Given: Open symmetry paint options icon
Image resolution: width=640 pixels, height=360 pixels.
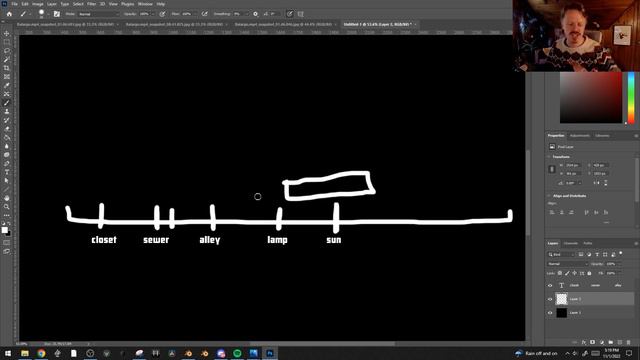Looking at the screenshot, I should [301, 14].
